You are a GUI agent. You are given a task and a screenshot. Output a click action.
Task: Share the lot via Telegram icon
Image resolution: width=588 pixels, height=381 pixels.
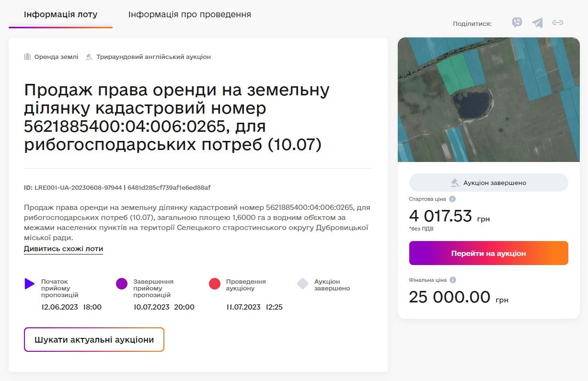coord(537,23)
